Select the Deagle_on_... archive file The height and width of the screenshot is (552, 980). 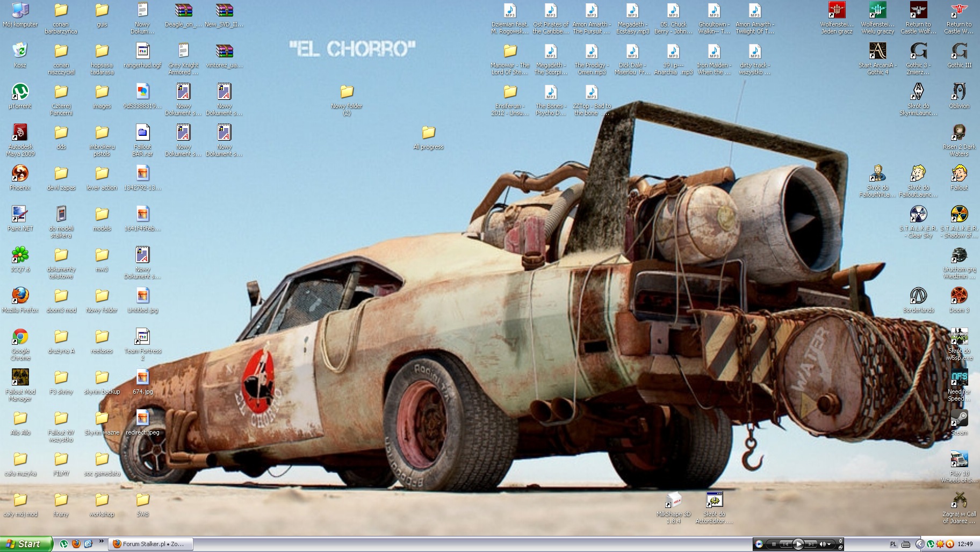(183, 15)
